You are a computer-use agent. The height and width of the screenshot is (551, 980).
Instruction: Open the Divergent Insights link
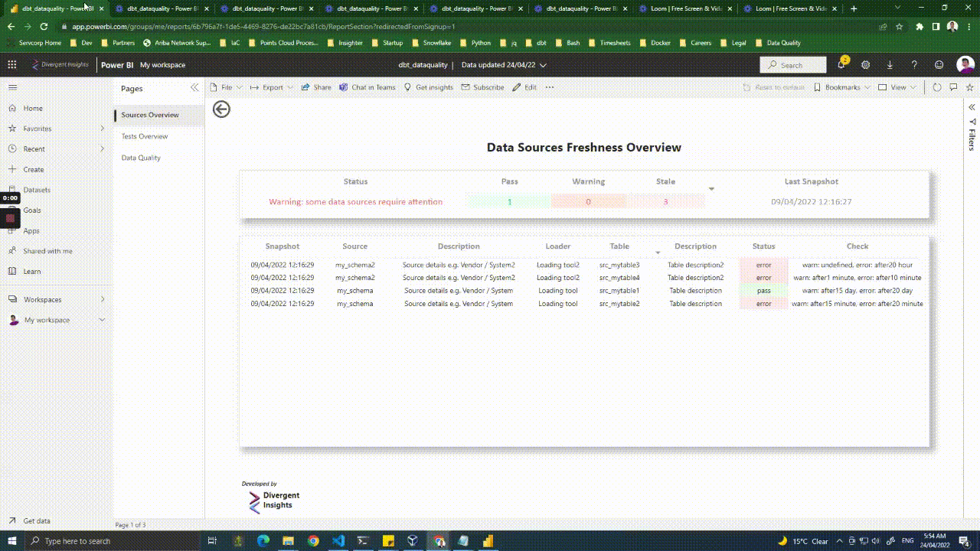(273, 499)
